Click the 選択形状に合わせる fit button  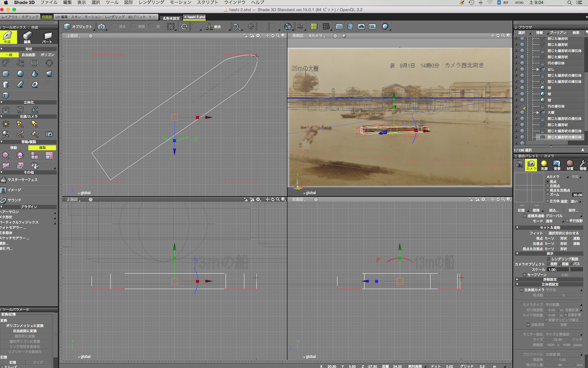(x=563, y=233)
